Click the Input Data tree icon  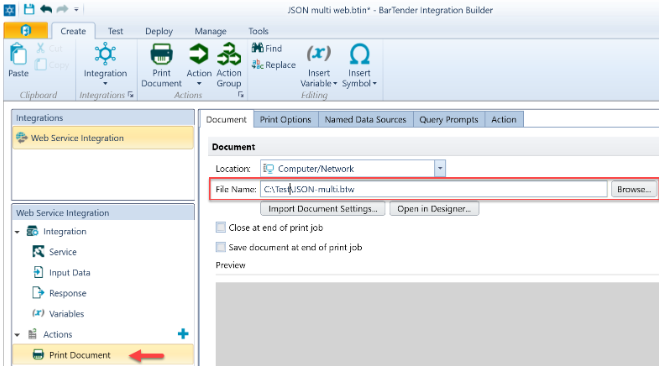(x=38, y=272)
